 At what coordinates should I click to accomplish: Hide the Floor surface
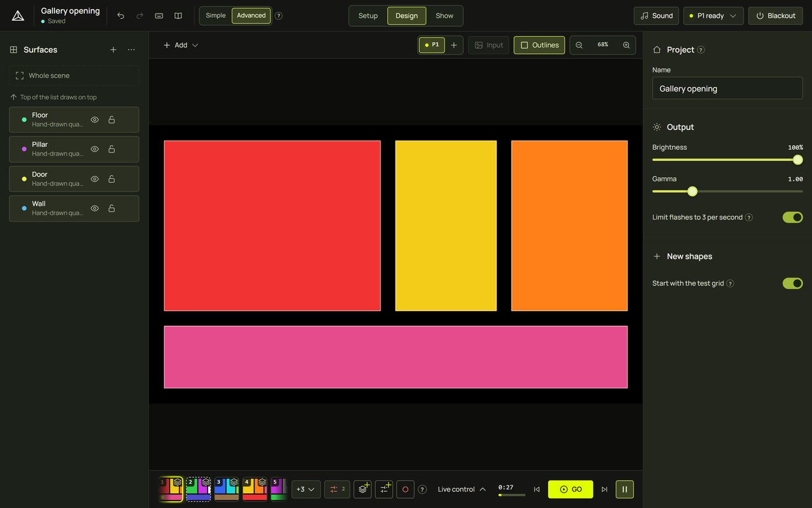[95, 120]
